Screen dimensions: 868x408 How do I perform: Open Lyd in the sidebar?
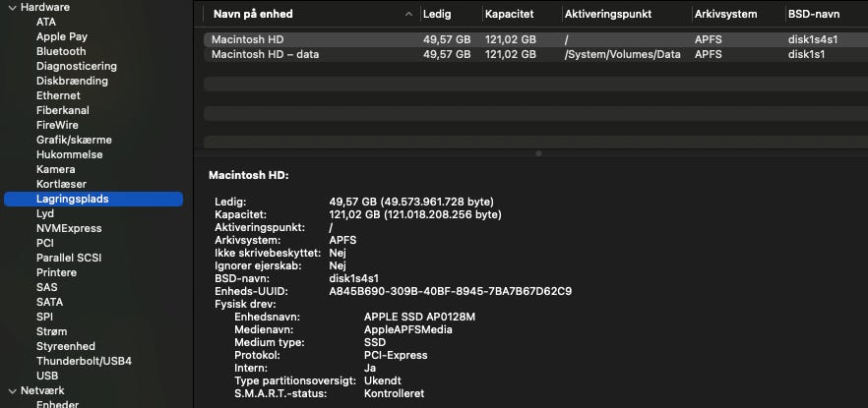[x=44, y=213]
